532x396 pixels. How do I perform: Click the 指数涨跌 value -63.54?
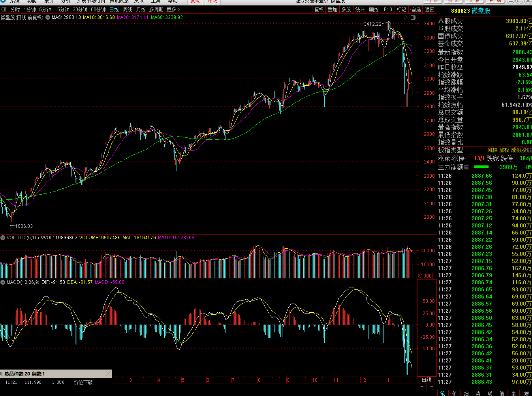click(524, 75)
